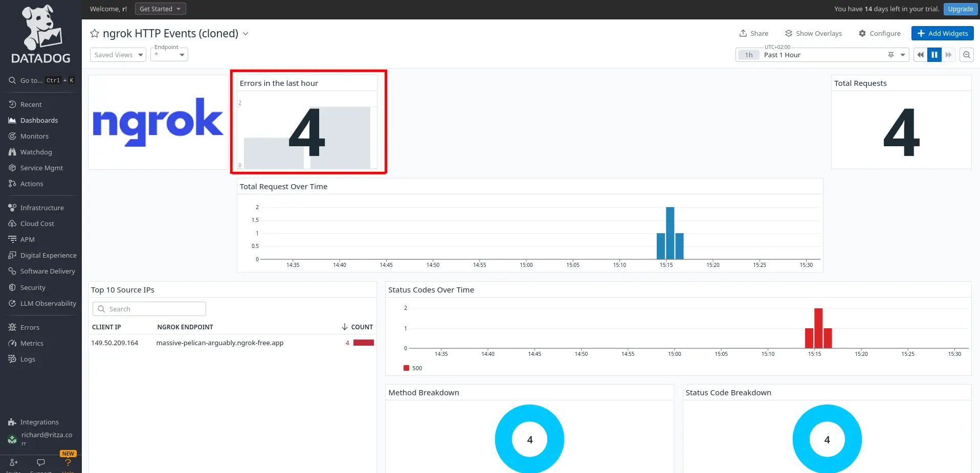
Task: Sort by the NGROK ENDPOINT column
Action: pyautogui.click(x=185, y=327)
